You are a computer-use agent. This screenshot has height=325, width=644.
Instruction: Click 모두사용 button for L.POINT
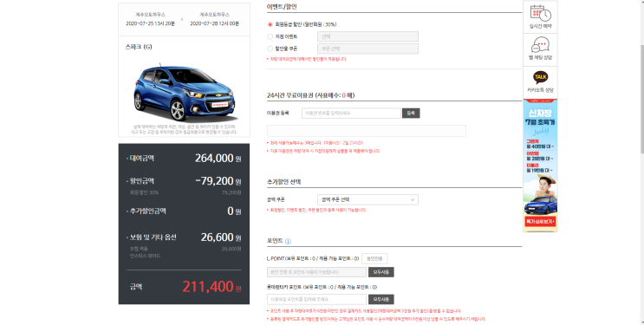pyautogui.click(x=381, y=272)
